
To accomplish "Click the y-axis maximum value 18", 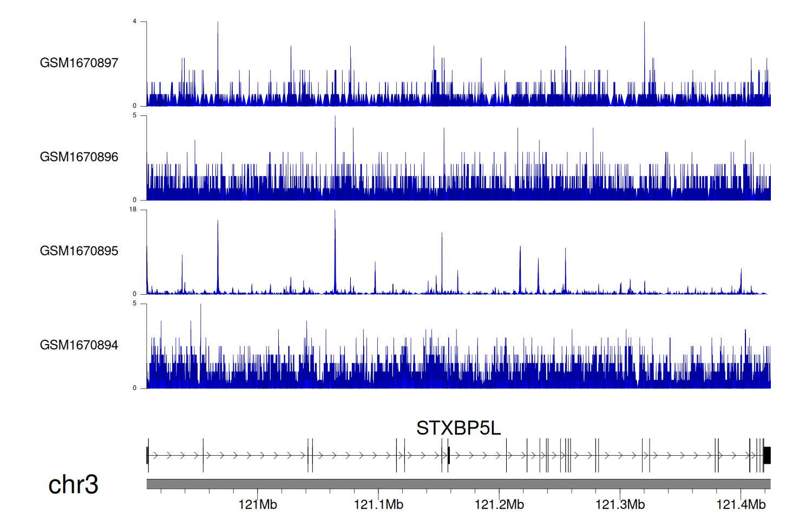I will point(133,210).
